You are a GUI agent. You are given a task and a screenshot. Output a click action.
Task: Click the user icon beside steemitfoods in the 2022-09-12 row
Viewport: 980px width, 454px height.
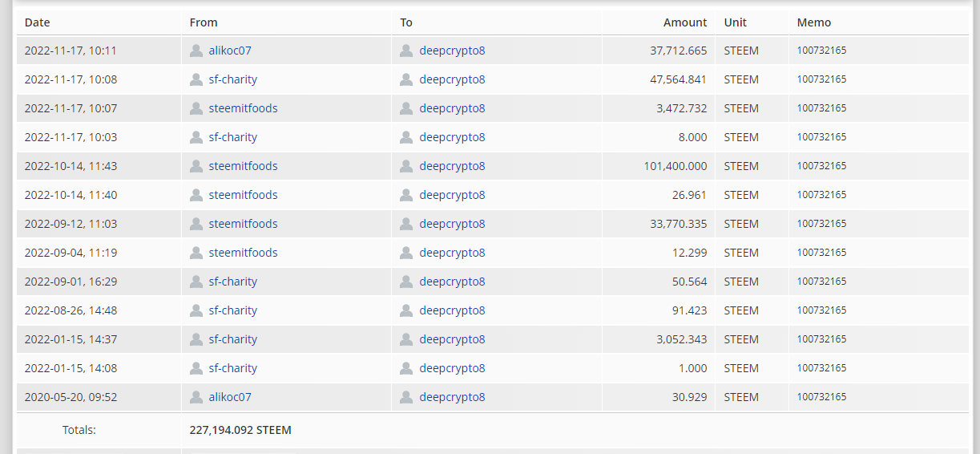[196, 224]
